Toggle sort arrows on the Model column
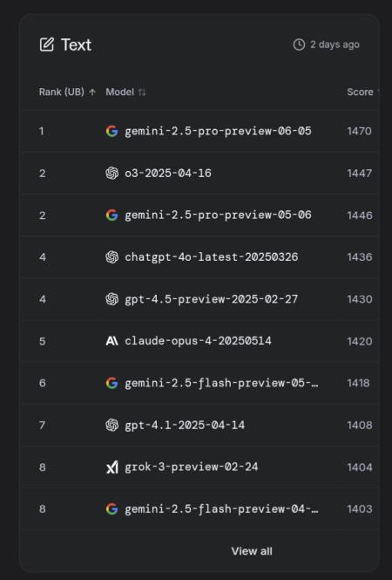This screenshot has width=392, height=580. (142, 92)
